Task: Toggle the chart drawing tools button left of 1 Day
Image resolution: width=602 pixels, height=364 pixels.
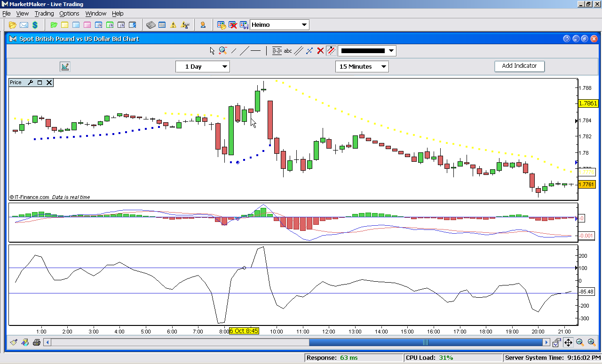Action: pyautogui.click(x=65, y=67)
